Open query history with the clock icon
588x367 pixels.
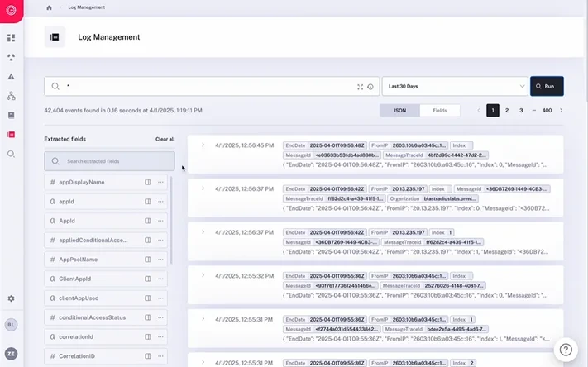370,87
